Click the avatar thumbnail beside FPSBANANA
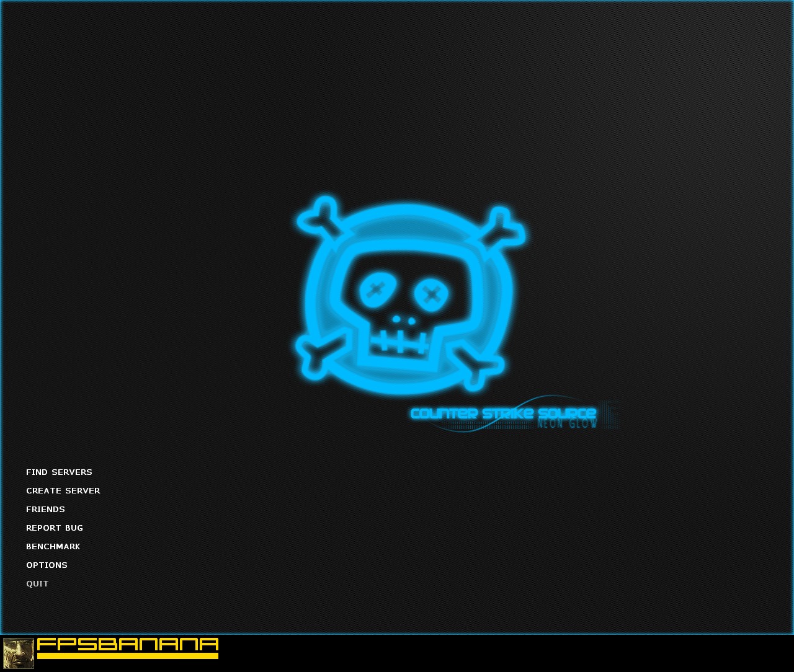Image resolution: width=794 pixels, height=672 pixels. click(x=19, y=653)
